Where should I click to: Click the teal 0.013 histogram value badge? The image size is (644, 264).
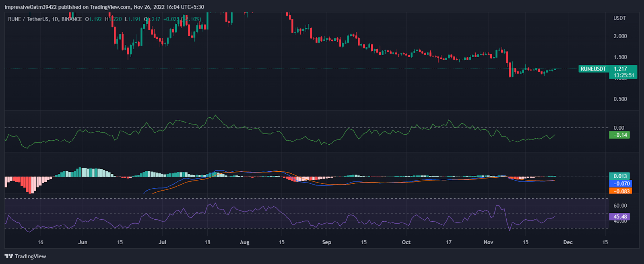pos(620,176)
